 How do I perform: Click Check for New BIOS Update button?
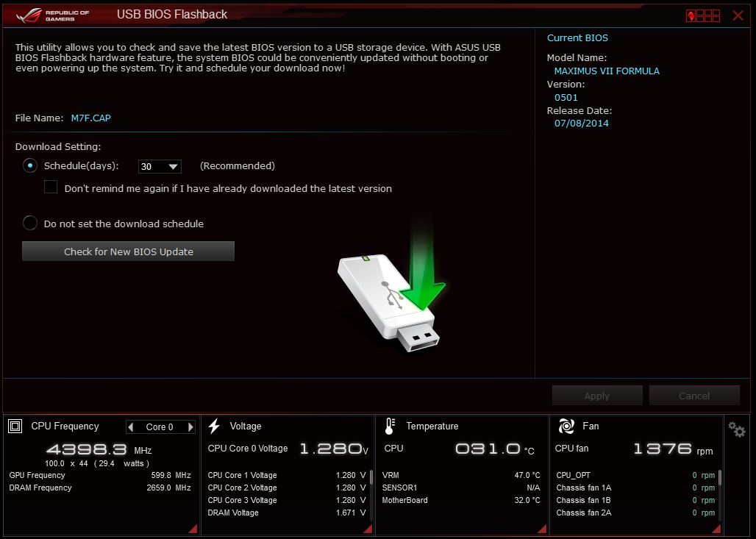pyautogui.click(x=128, y=251)
